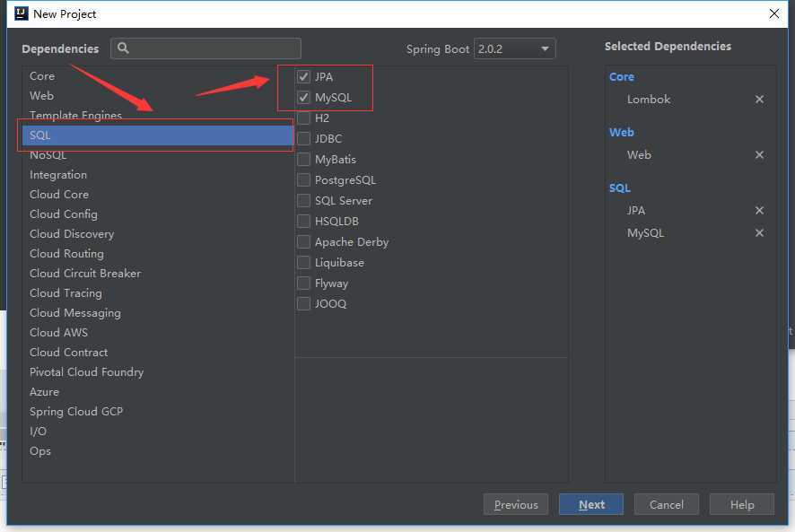Screen dimensions: 795x532
Task: Select the Cloud AWS category
Action: click(158, 333)
